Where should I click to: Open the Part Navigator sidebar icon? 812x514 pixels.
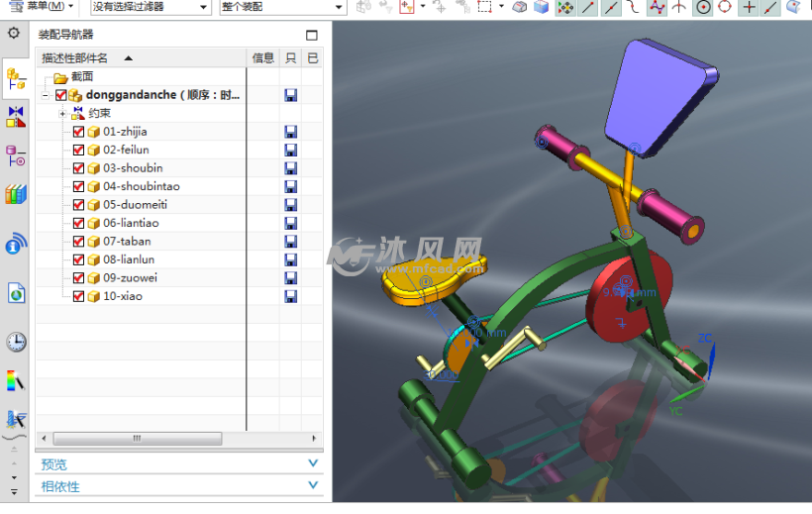coord(16,155)
